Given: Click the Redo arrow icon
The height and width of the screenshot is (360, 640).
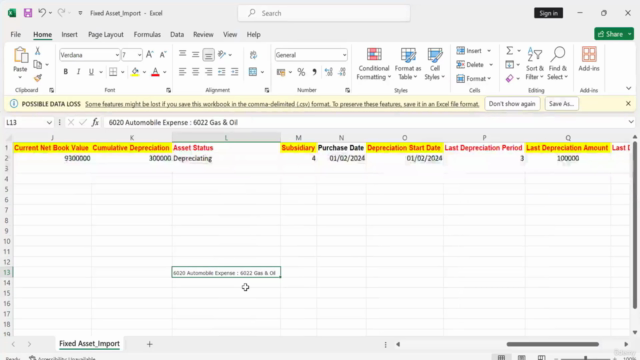Looking at the screenshot, I should tap(61, 13).
